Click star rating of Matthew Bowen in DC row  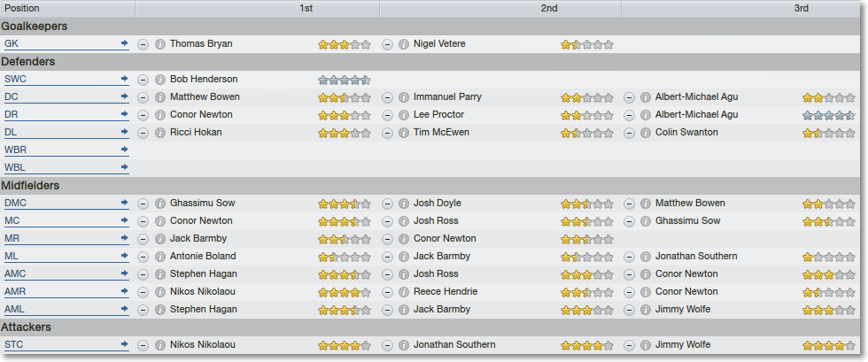(344, 98)
